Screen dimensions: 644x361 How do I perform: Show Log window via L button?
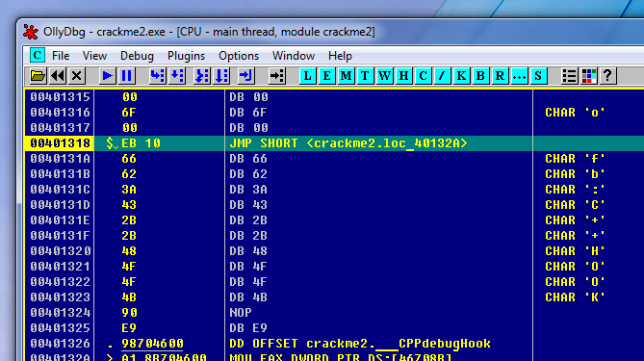pos(308,76)
